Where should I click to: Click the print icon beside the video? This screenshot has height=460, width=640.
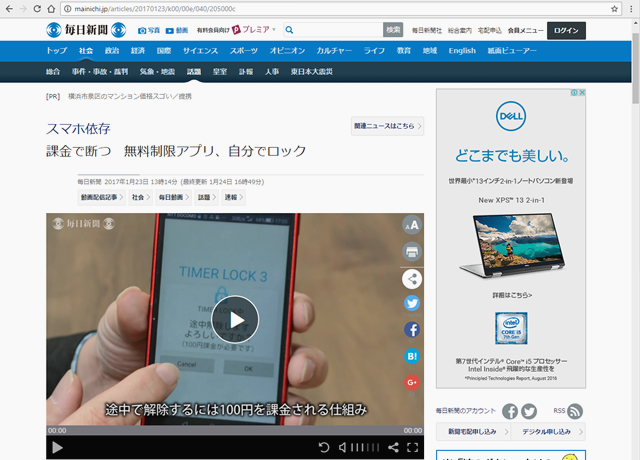(411, 252)
